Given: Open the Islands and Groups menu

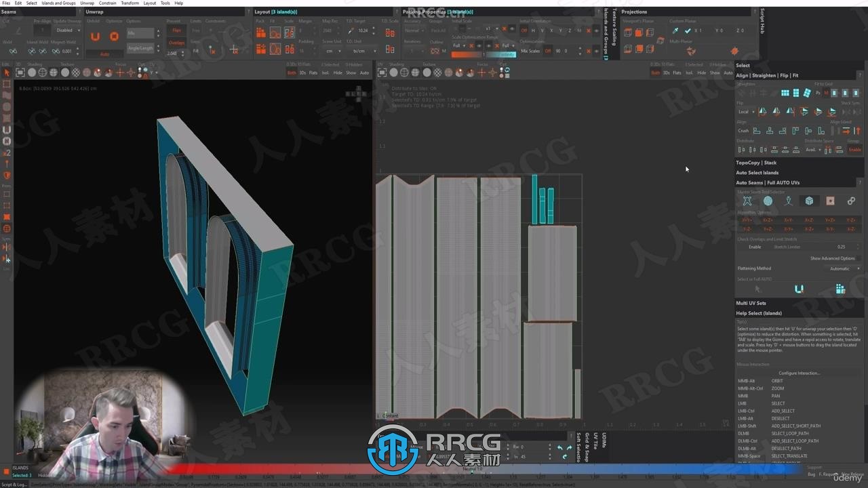Looking at the screenshot, I should click(x=58, y=3).
